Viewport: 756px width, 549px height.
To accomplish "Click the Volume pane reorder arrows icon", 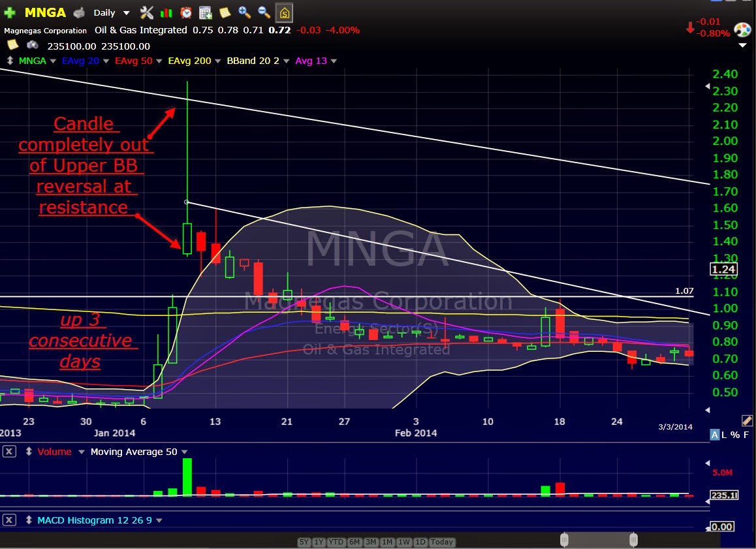I will pyautogui.click(x=29, y=452).
